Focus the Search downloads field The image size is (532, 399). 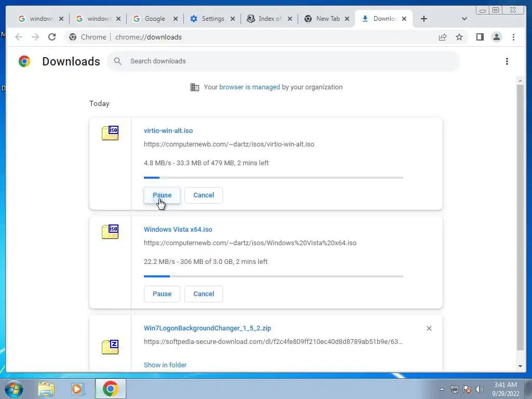coord(283,61)
